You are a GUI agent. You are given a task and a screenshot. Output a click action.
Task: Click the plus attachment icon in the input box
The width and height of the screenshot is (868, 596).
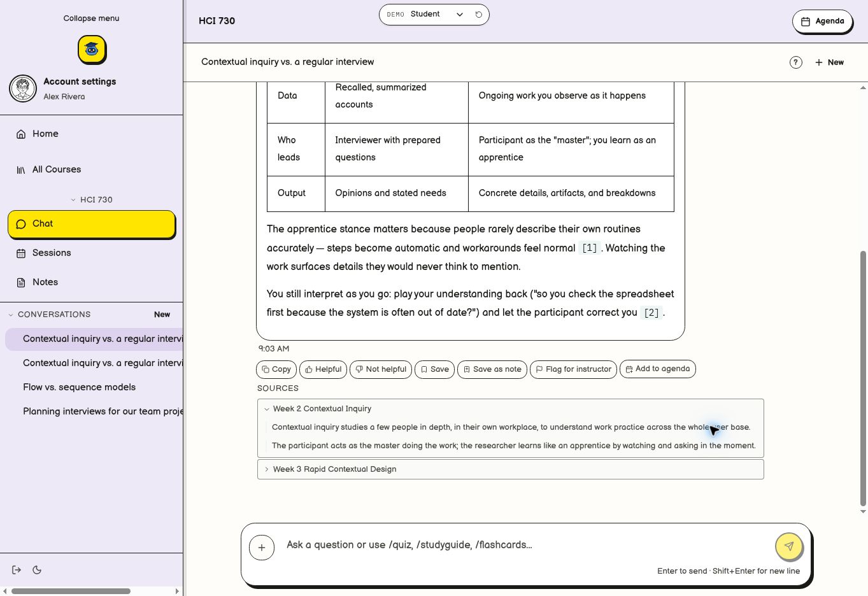pos(262,548)
